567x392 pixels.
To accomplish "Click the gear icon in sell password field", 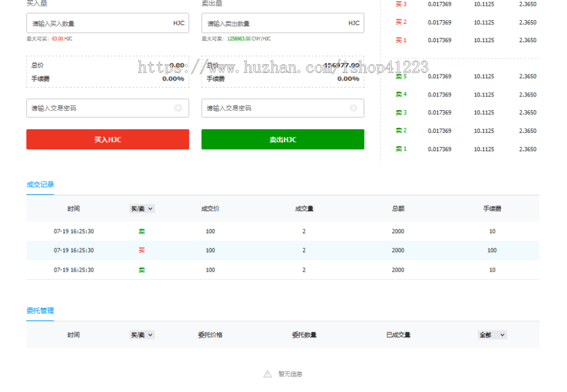I will [353, 108].
